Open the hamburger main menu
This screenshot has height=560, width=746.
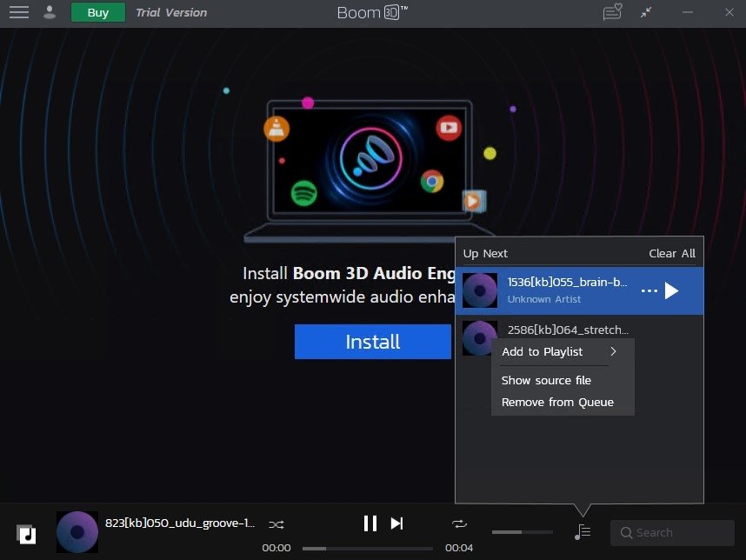tap(19, 12)
